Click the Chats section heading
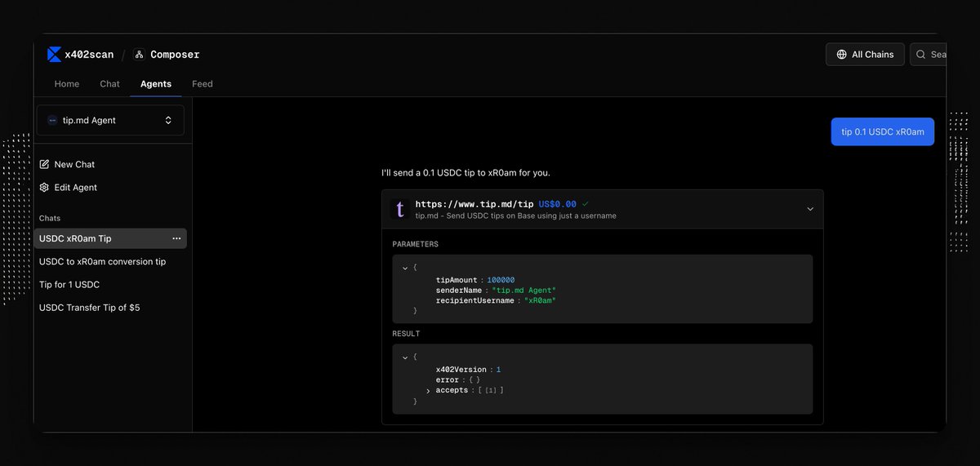980x466 pixels. point(50,218)
